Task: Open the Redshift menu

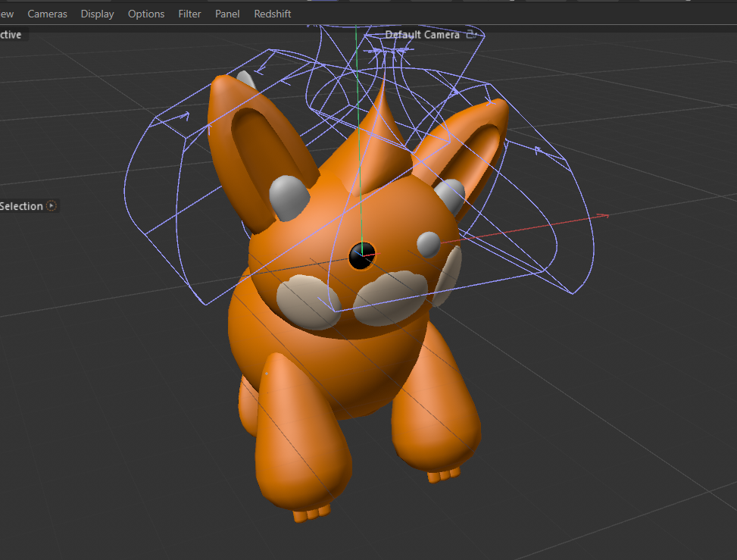Action: (x=272, y=13)
